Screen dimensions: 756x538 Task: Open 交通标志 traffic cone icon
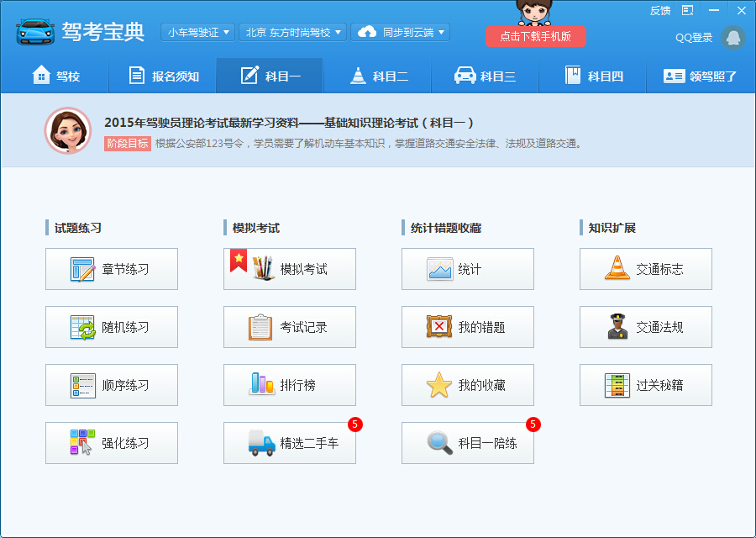tap(617, 269)
